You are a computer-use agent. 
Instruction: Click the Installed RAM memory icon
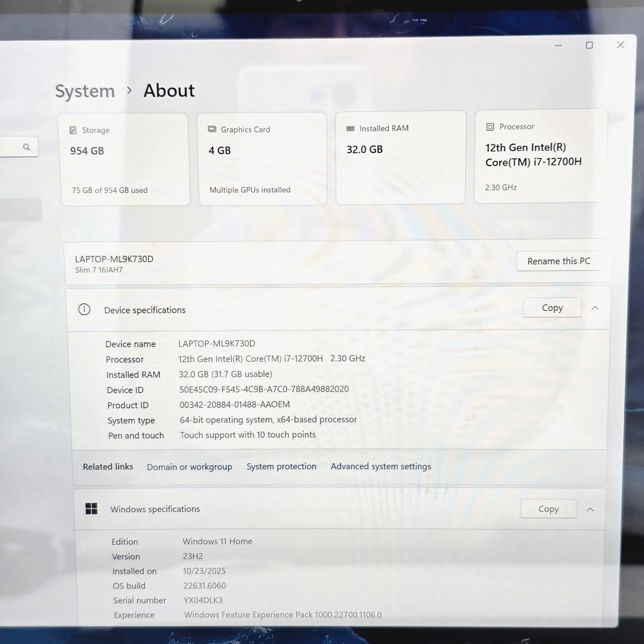pos(350,128)
